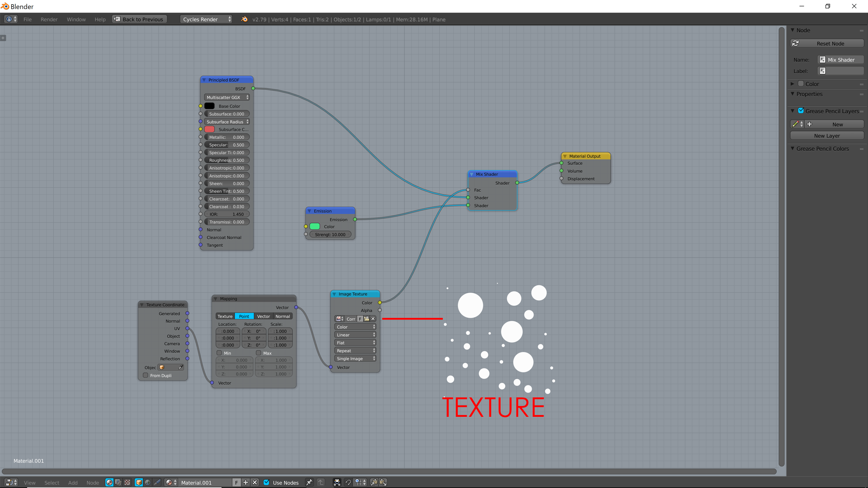Enable the Min checkbox in Mapping node
Image resolution: width=868 pixels, height=488 pixels.
click(x=219, y=353)
